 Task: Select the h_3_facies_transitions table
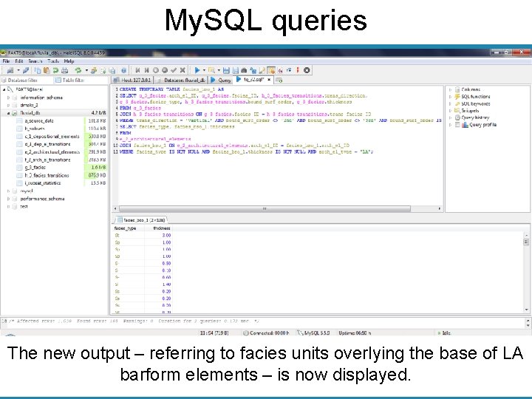pos(47,175)
